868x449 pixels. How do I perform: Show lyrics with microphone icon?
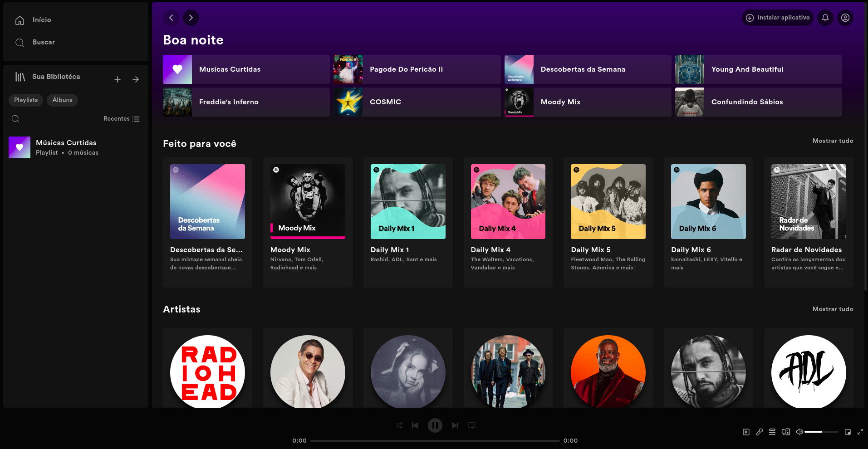759,432
